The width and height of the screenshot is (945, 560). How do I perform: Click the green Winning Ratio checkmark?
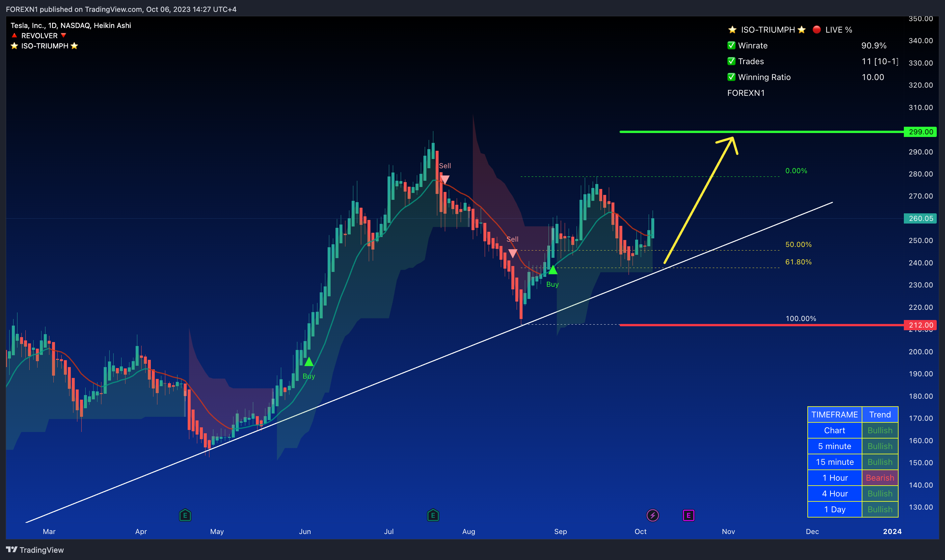[731, 77]
